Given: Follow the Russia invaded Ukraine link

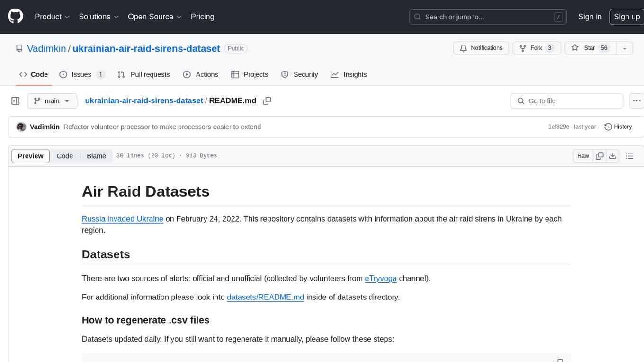Looking at the screenshot, I should click(x=123, y=219).
